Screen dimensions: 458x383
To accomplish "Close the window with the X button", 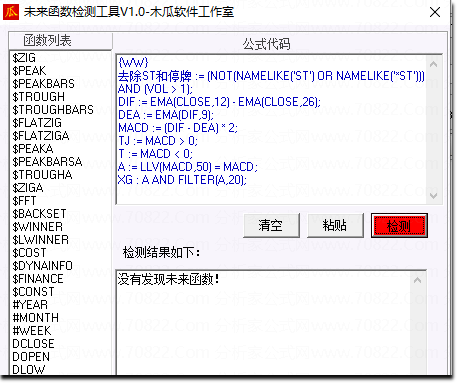I will (x=435, y=12).
